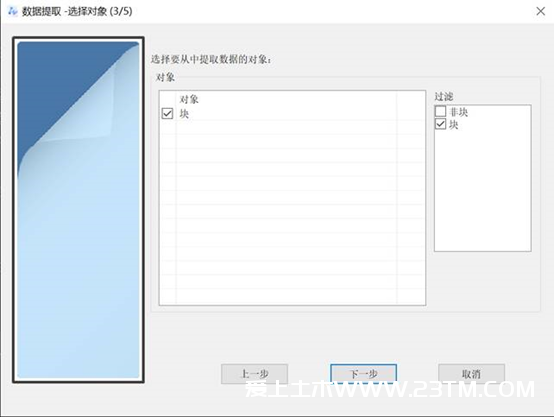Viewport: 554px width, 417px height.
Task: Enable the 非块 filter checkbox
Action: pos(440,111)
